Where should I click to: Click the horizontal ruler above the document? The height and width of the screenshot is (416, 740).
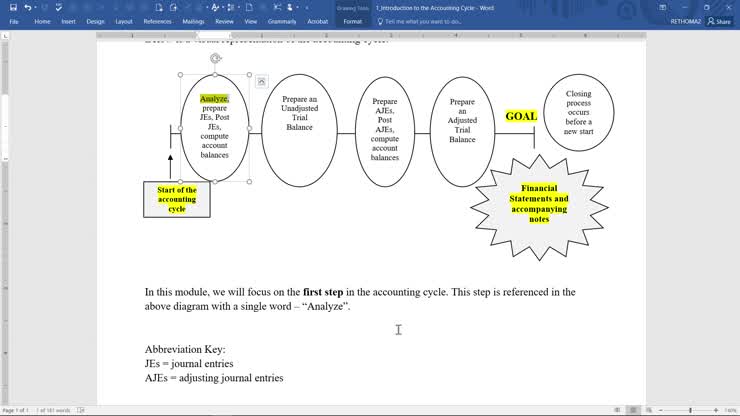(x=371, y=35)
